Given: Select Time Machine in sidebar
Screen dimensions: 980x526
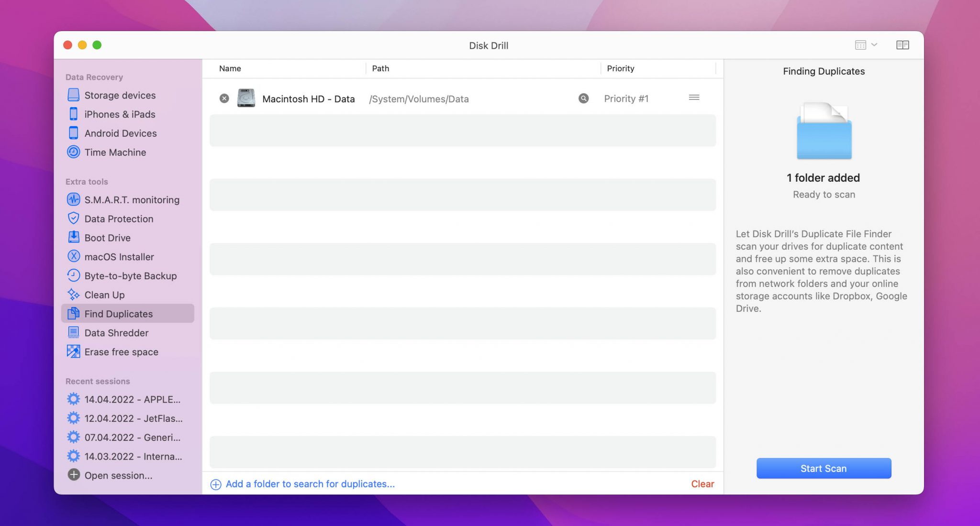Looking at the screenshot, I should [115, 152].
